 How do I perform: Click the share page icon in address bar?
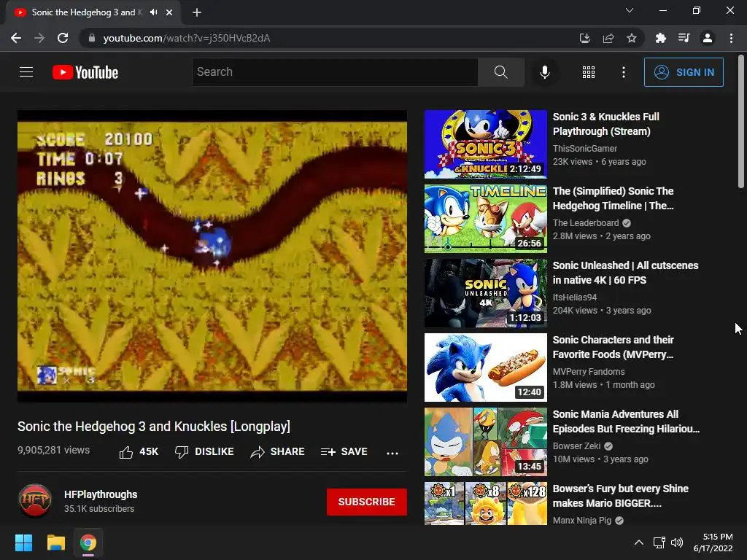(x=608, y=38)
